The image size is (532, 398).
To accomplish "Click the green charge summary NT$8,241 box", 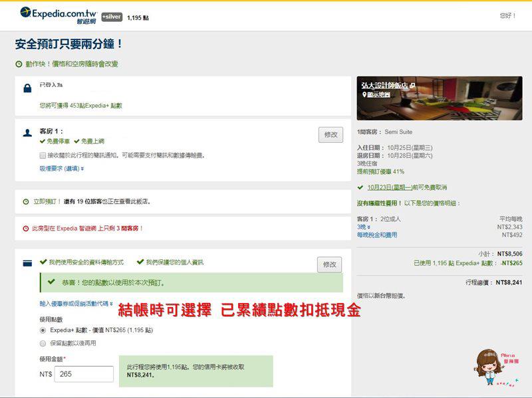I will 196,371.
